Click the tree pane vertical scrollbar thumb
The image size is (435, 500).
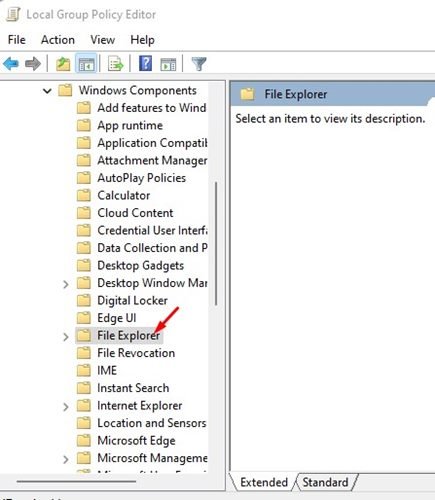[216, 244]
